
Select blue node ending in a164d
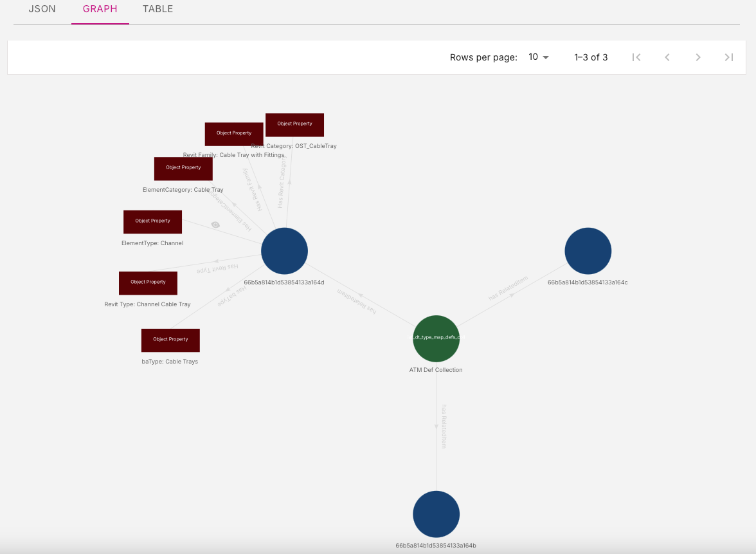(285, 251)
